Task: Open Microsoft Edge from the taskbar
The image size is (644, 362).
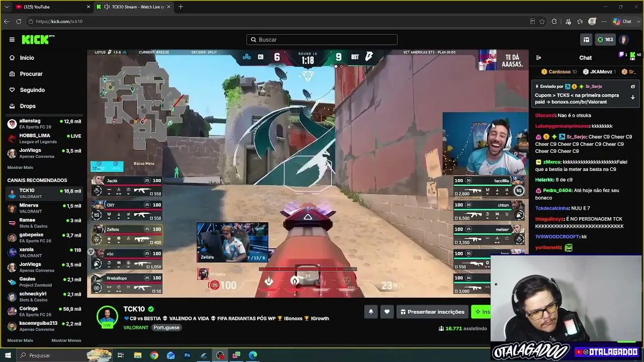Action: (253, 355)
